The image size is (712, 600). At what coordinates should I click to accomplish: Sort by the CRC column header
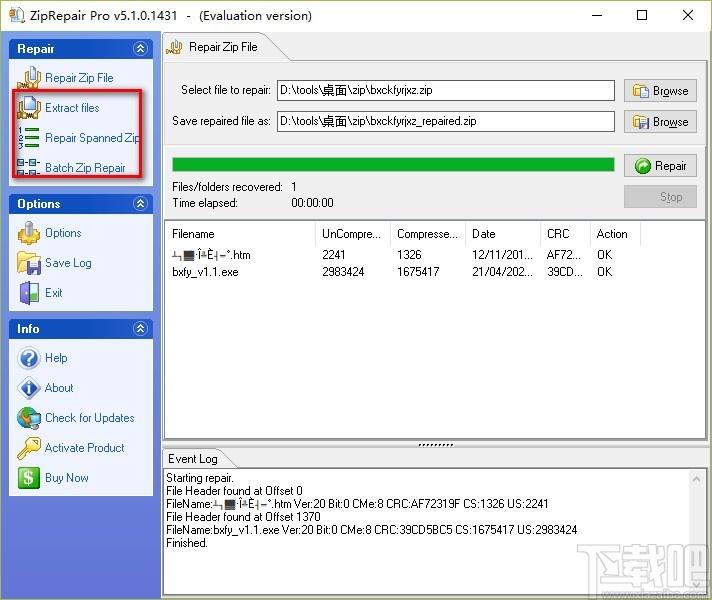565,234
